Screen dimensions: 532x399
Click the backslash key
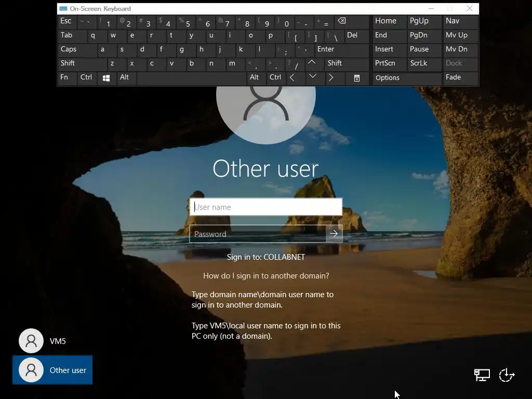(x=334, y=36)
